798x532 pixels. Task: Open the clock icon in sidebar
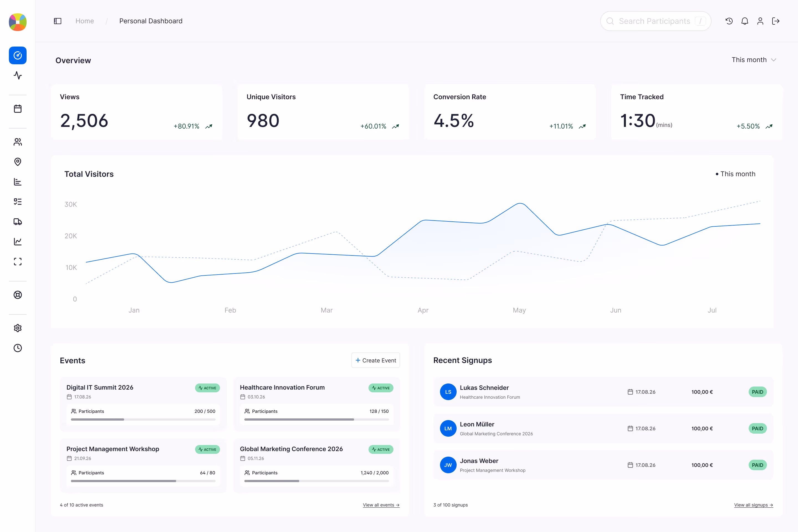click(x=18, y=348)
